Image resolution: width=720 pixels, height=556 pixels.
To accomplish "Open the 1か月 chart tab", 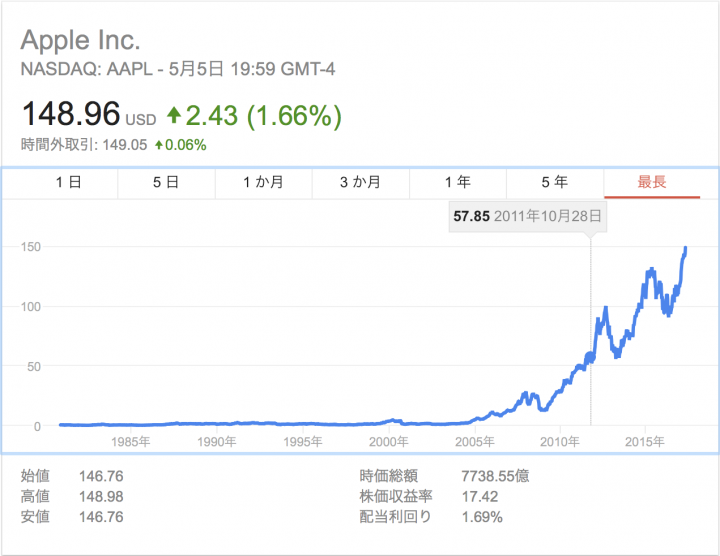I will click(264, 182).
